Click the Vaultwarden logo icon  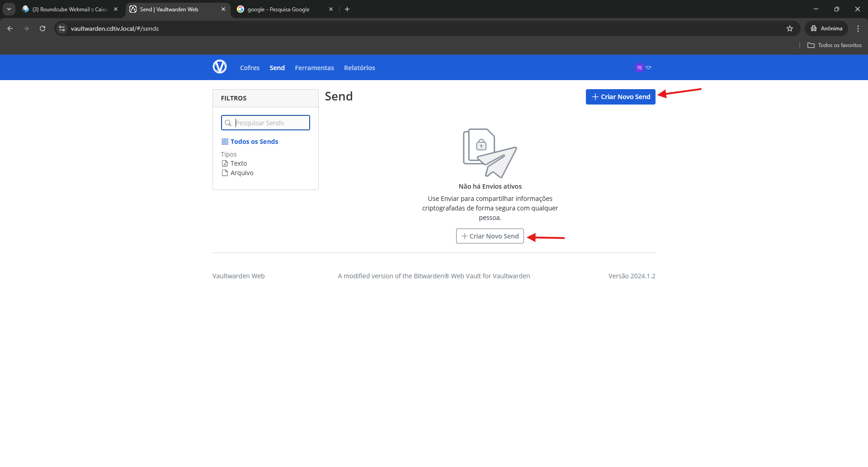coord(220,67)
